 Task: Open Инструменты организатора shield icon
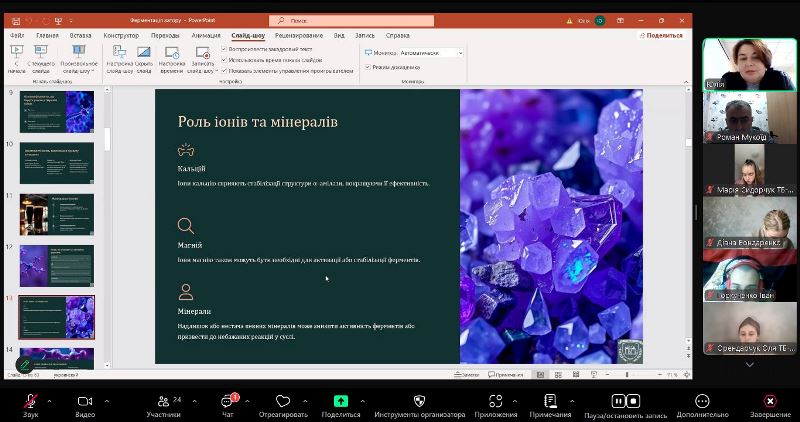[419, 400]
